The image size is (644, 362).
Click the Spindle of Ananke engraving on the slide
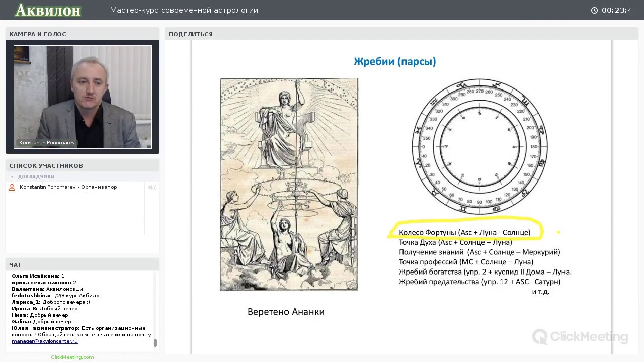coord(289,185)
